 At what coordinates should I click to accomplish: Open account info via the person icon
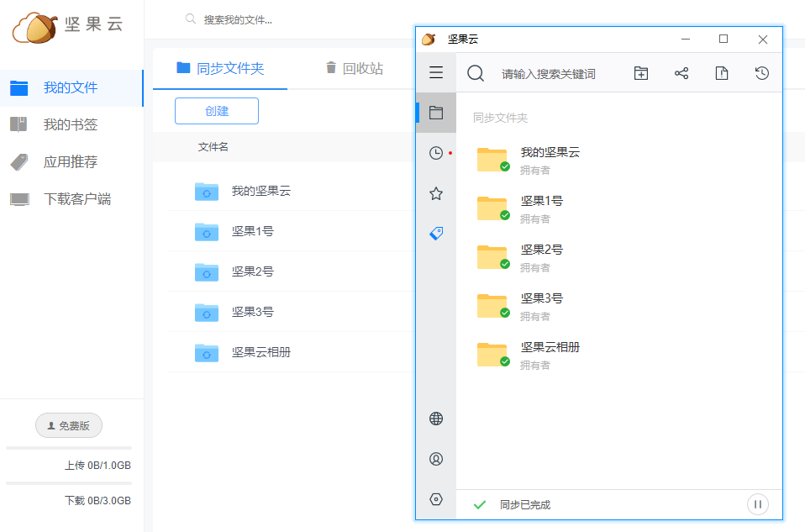pos(435,458)
